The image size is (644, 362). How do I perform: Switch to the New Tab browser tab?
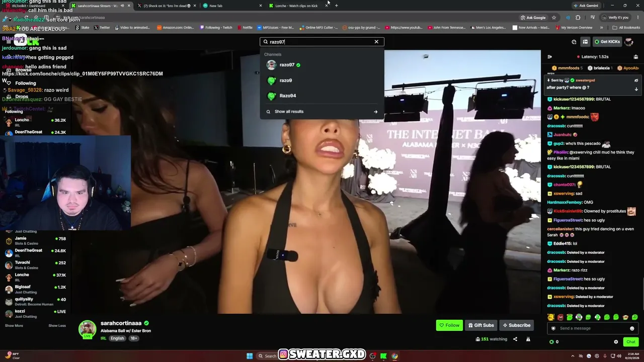[231, 6]
